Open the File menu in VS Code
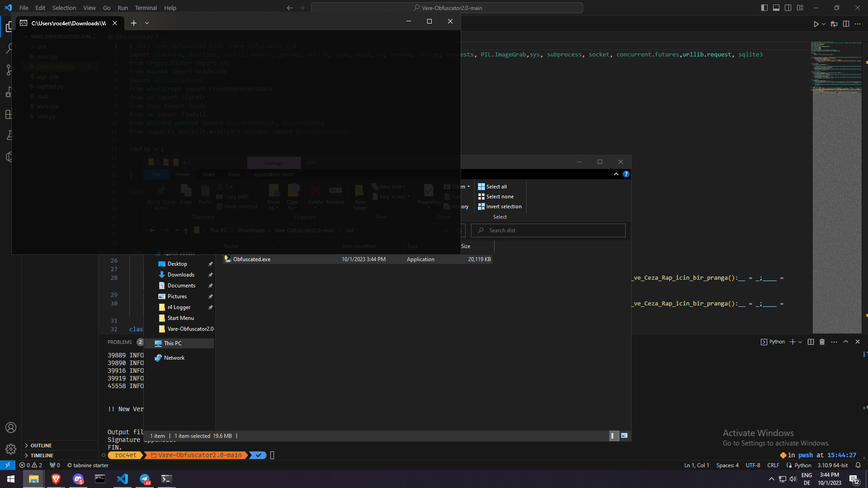Viewport: 868px width, 488px height. (24, 8)
